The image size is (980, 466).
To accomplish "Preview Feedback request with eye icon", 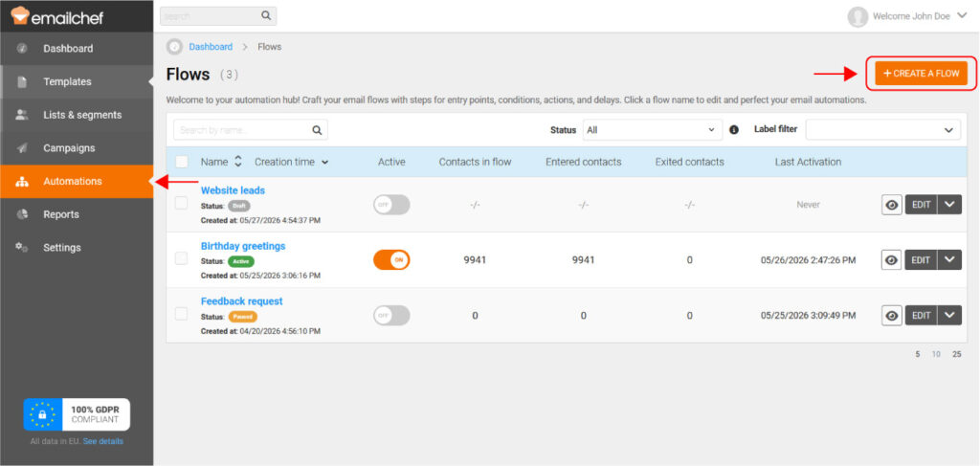I will pos(892,316).
